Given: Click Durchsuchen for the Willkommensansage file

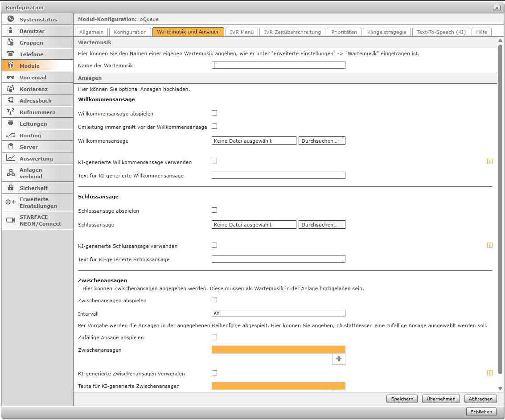Looking at the screenshot, I should (322, 141).
